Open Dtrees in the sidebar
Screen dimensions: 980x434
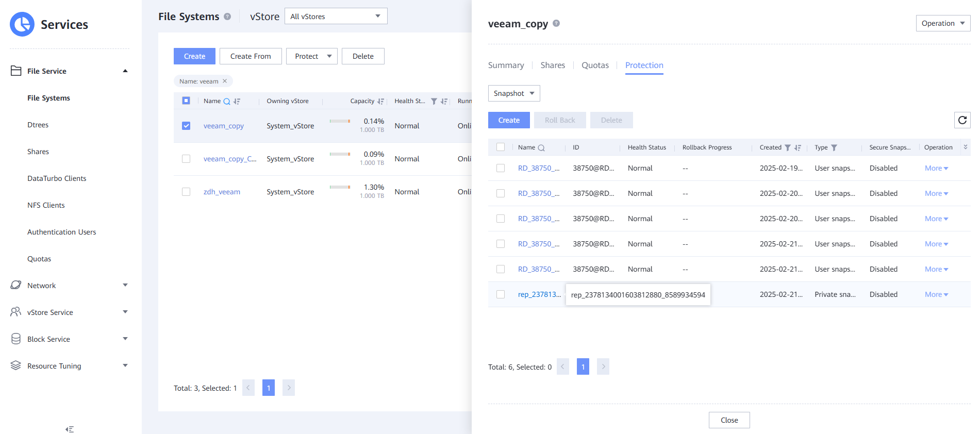tap(38, 125)
